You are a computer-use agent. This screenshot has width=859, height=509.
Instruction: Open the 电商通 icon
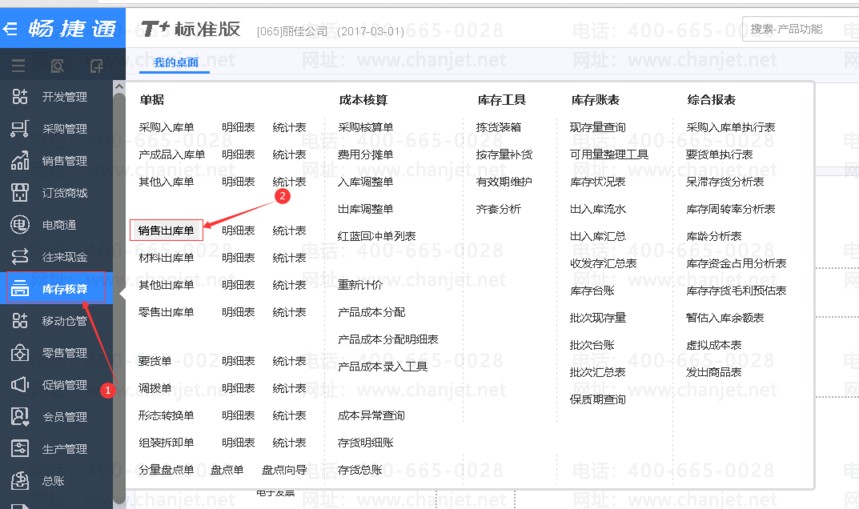tap(20, 225)
